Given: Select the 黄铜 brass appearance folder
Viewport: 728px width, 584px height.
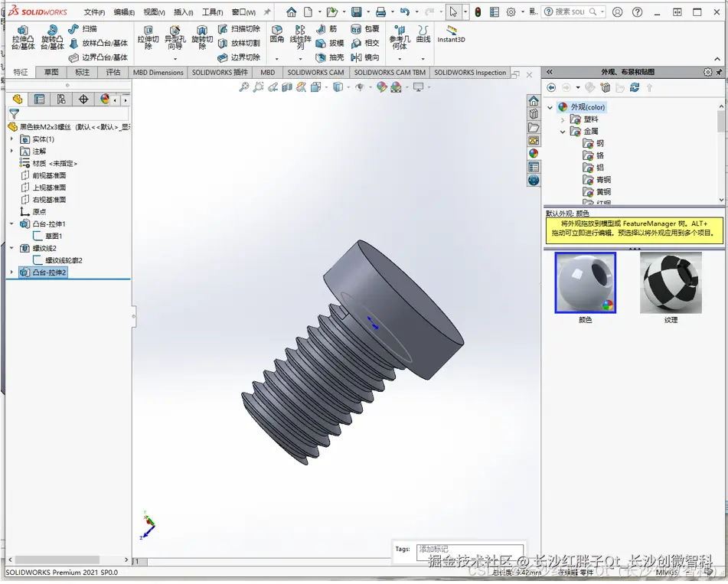Looking at the screenshot, I should tap(604, 192).
